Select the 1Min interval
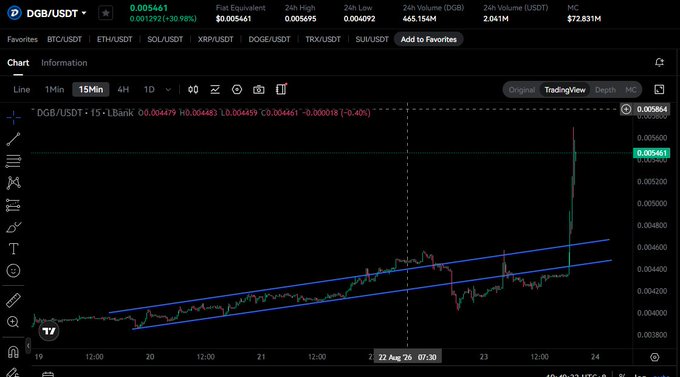 point(54,89)
